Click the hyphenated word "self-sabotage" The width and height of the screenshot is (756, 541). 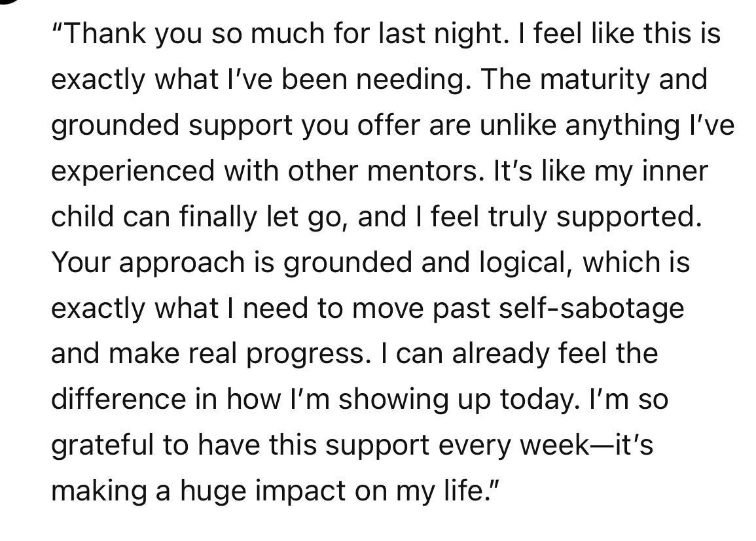(x=591, y=308)
